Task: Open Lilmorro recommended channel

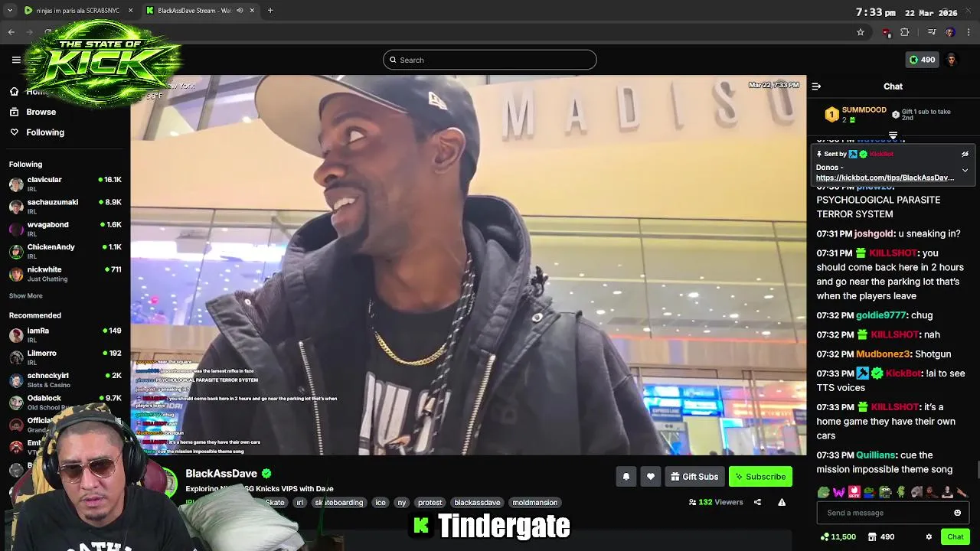Action: (x=65, y=357)
